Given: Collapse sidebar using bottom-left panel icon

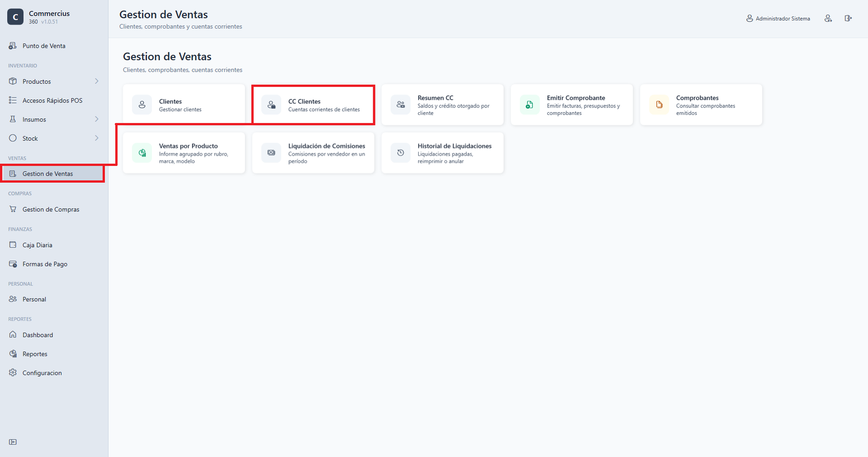Looking at the screenshot, I should (13, 442).
